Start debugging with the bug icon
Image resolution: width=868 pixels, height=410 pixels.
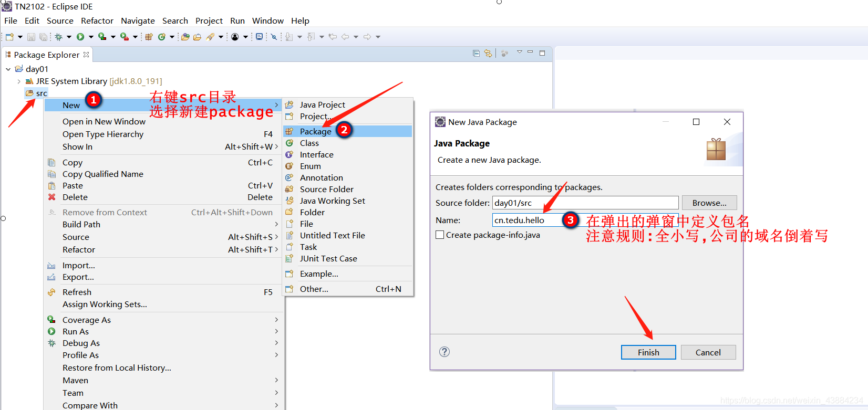pos(58,37)
